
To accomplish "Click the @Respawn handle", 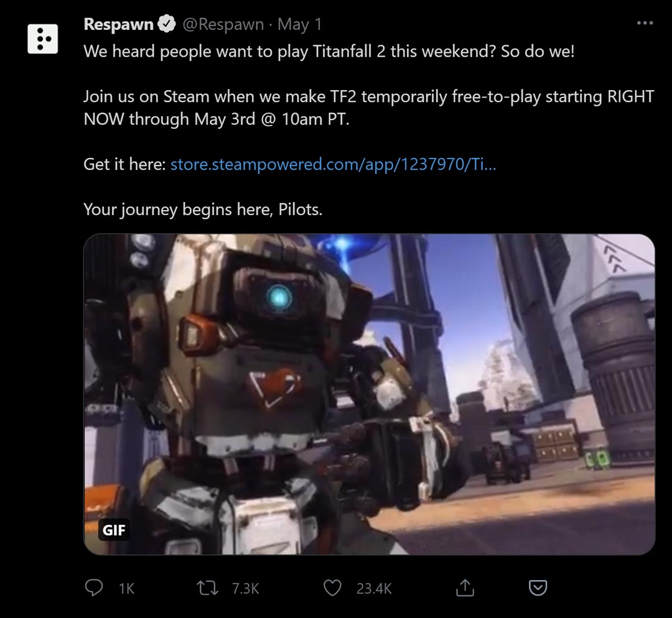I will (223, 24).
